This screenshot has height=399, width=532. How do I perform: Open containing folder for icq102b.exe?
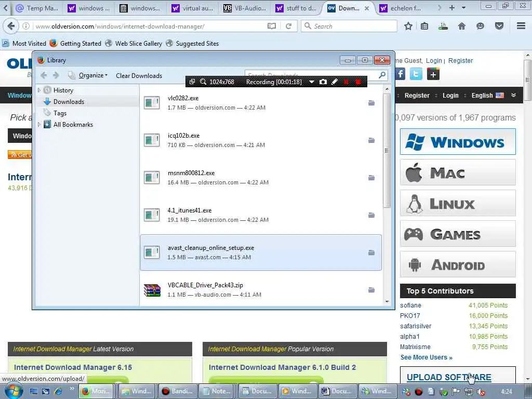tap(371, 140)
